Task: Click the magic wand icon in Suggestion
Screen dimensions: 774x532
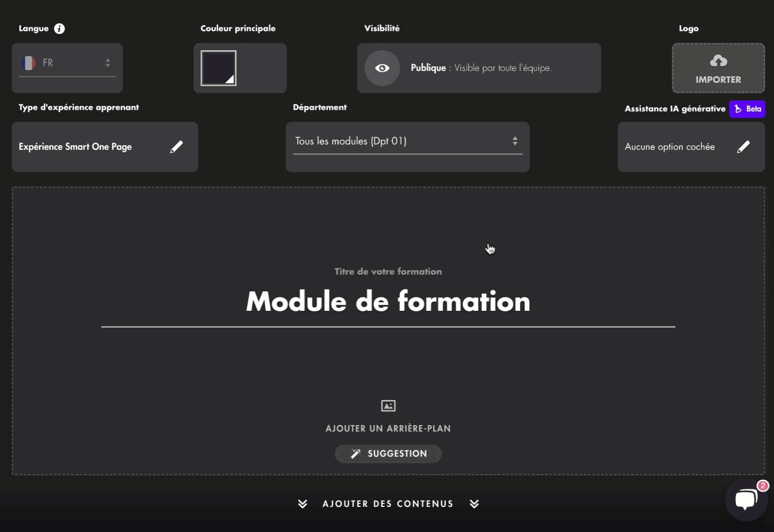Action: (x=355, y=454)
